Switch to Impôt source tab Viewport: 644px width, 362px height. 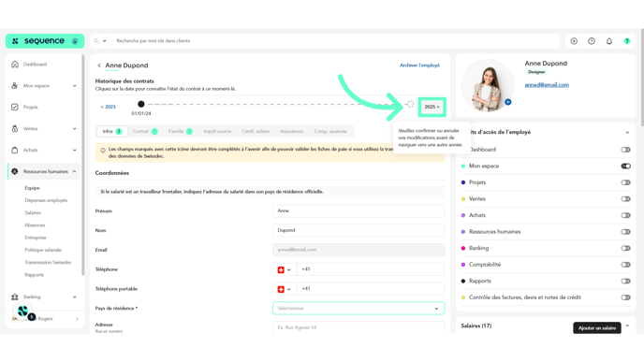pyautogui.click(x=217, y=131)
